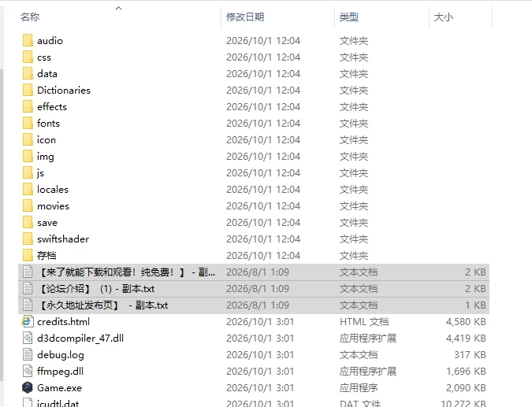
Task: Select the movies folder name
Action: click(x=53, y=206)
